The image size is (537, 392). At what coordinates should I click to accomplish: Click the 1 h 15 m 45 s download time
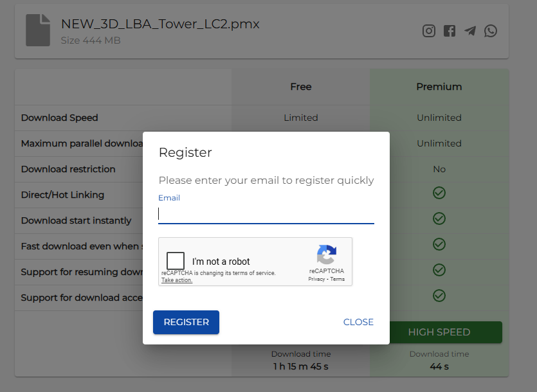click(x=301, y=366)
